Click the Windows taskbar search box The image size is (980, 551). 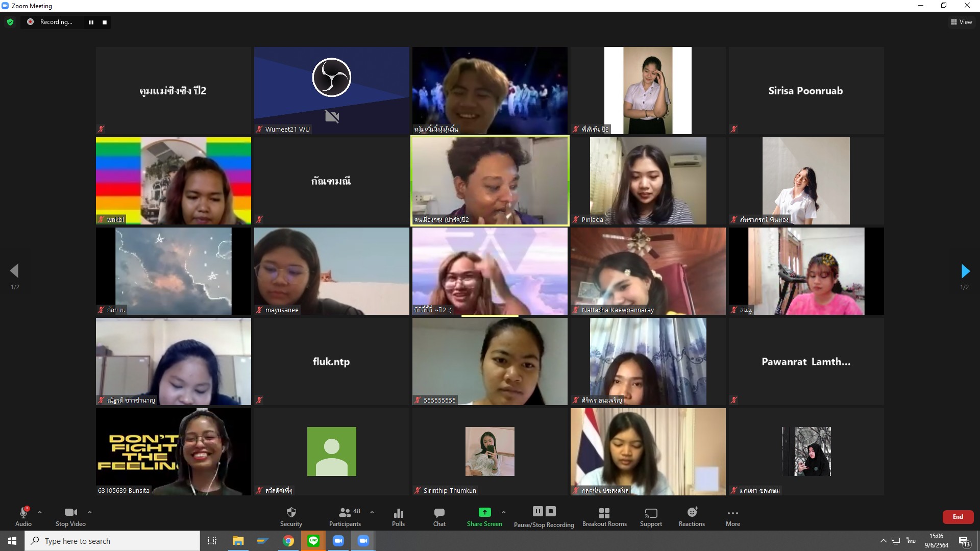coord(112,541)
